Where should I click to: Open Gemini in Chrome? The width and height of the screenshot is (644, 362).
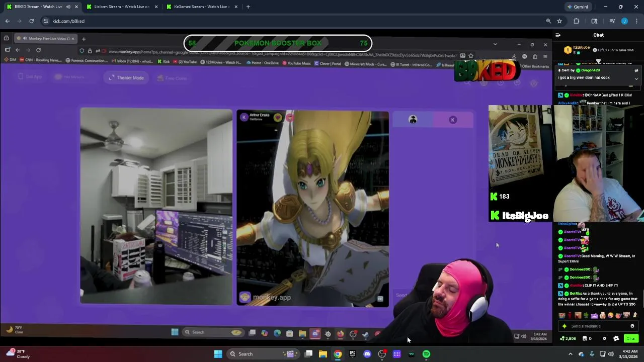pyautogui.click(x=578, y=7)
